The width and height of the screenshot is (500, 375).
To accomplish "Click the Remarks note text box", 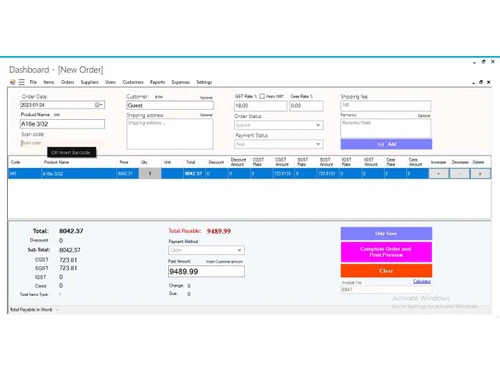I will 386,128.
